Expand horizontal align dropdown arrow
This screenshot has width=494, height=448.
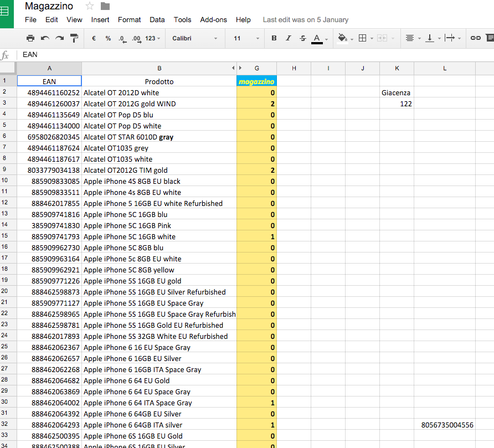[419, 39]
